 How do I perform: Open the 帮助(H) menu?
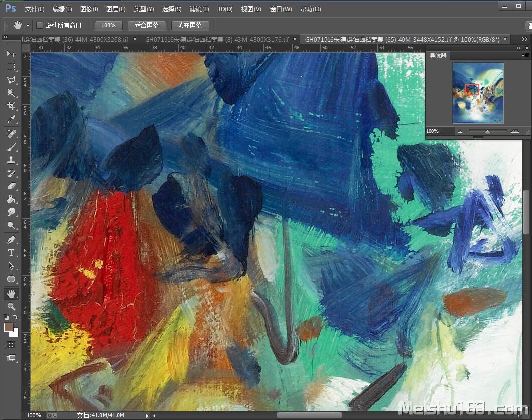tap(311, 9)
